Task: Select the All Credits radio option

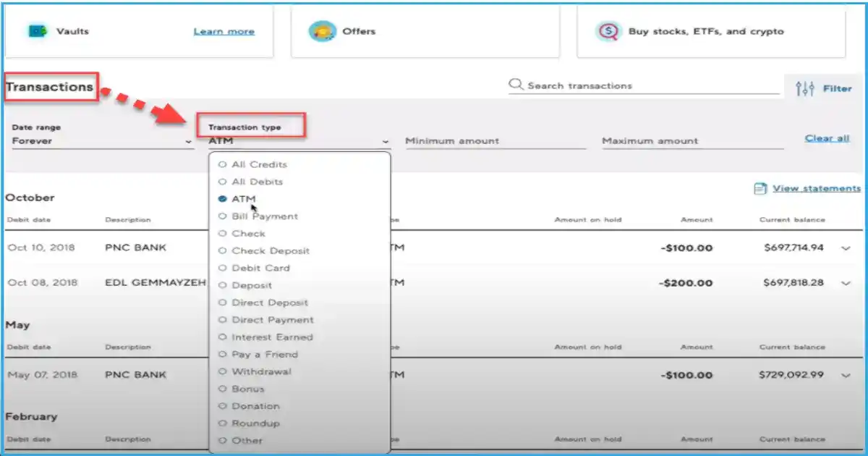Action: [x=223, y=165]
